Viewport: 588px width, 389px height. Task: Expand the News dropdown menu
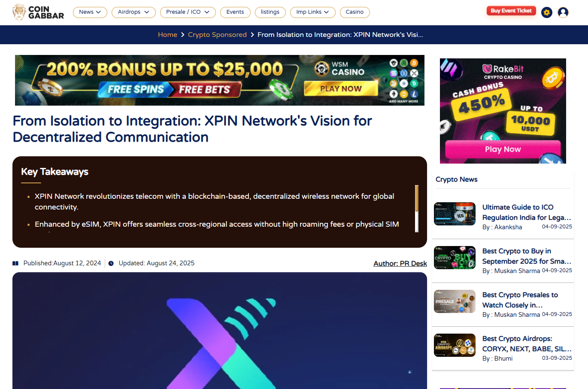point(90,12)
